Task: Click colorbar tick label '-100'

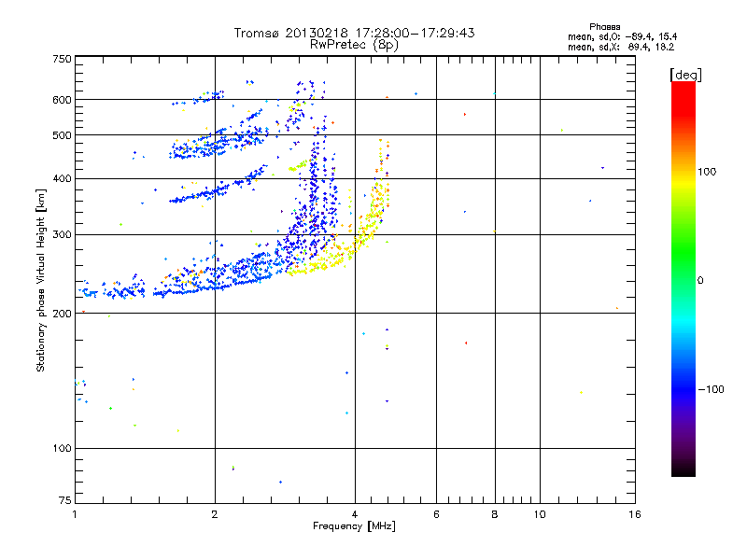Action: (711, 389)
